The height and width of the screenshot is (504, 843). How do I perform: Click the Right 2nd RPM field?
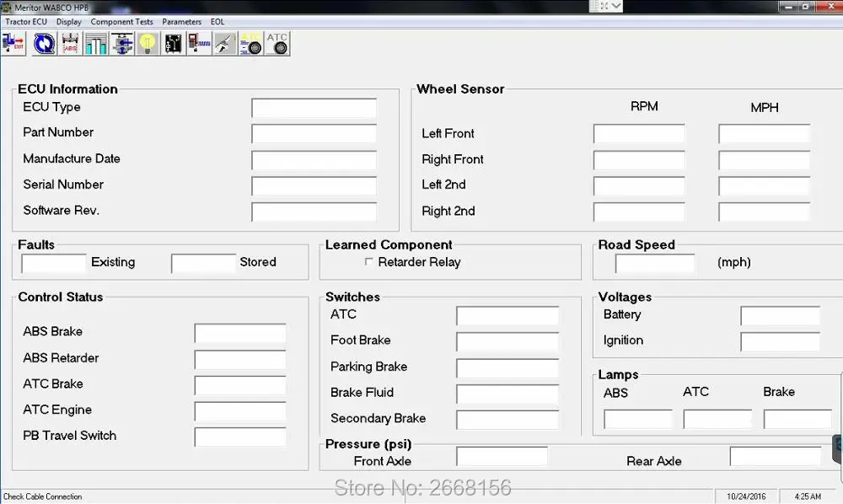coord(639,212)
